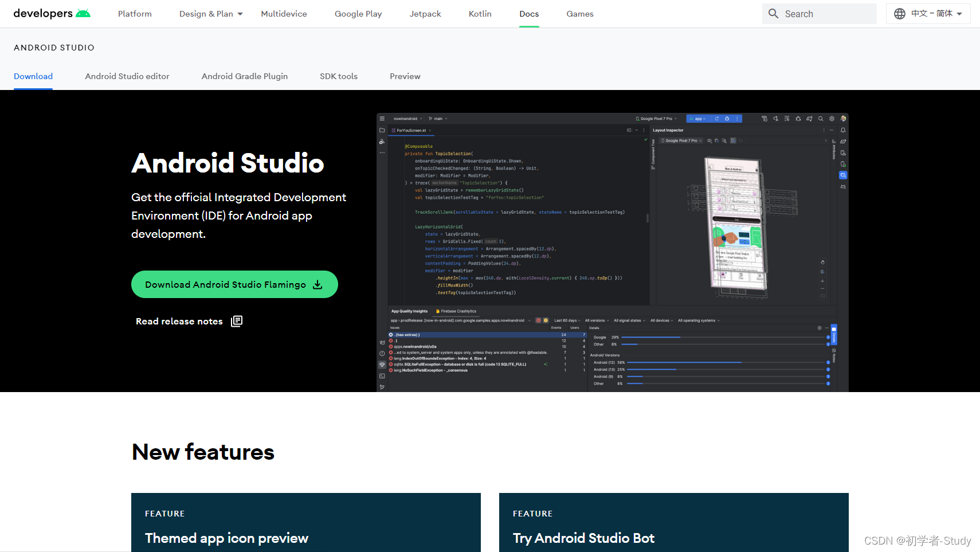Open the SDK tools tab
This screenshot has width=980, height=552.
point(339,76)
